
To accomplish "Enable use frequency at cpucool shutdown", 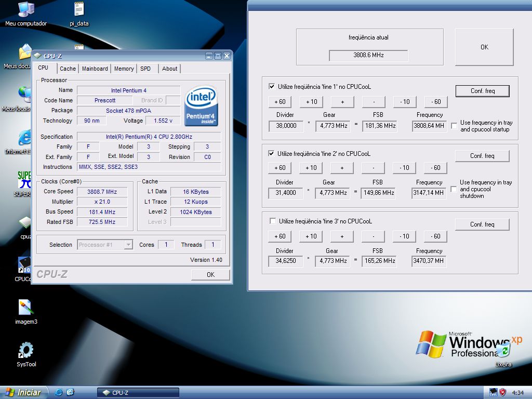I will coord(454,189).
